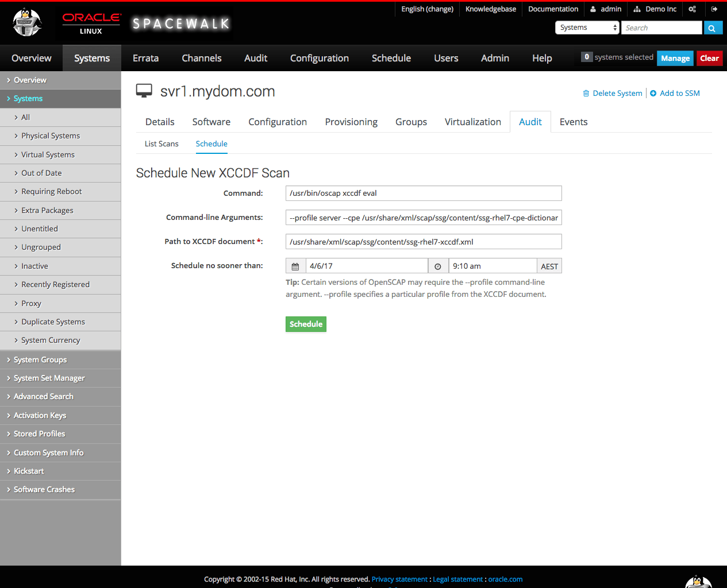Open the Legal statement link
The image size is (727, 588).
[458, 579]
